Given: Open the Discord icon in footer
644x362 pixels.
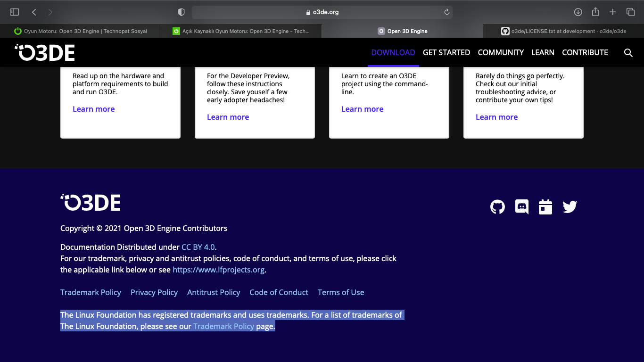Looking at the screenshot, I should 522,207.
